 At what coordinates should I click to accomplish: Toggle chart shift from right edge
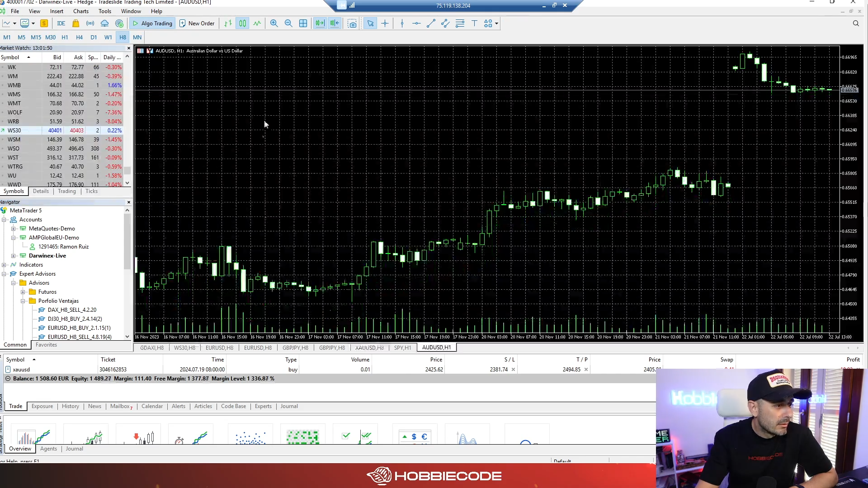point(335,23)
